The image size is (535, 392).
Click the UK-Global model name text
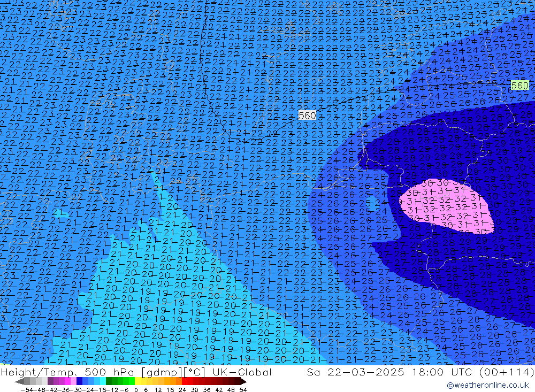point(242,372)
